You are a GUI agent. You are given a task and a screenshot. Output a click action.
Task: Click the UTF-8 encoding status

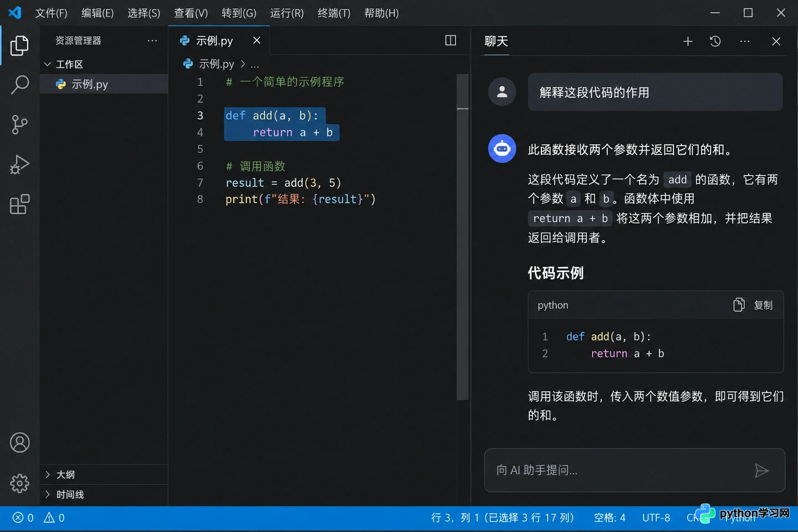pos(656,518)
